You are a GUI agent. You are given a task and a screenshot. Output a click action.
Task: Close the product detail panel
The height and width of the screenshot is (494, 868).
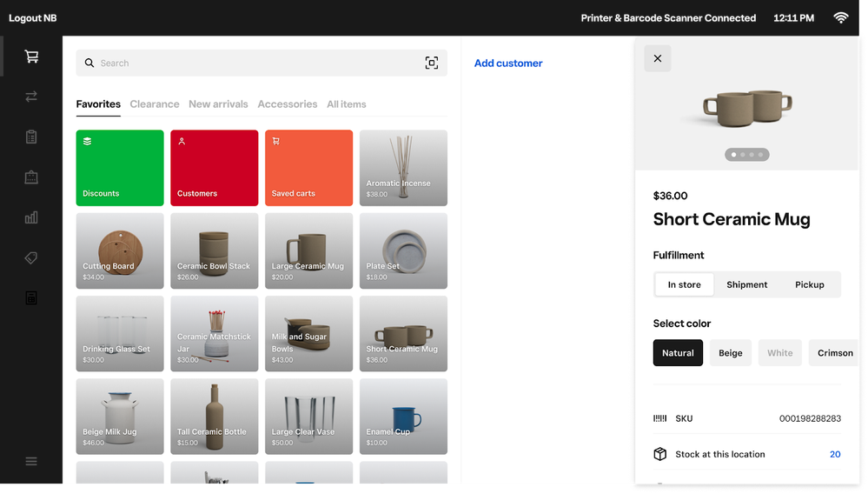tap(657, 58)
